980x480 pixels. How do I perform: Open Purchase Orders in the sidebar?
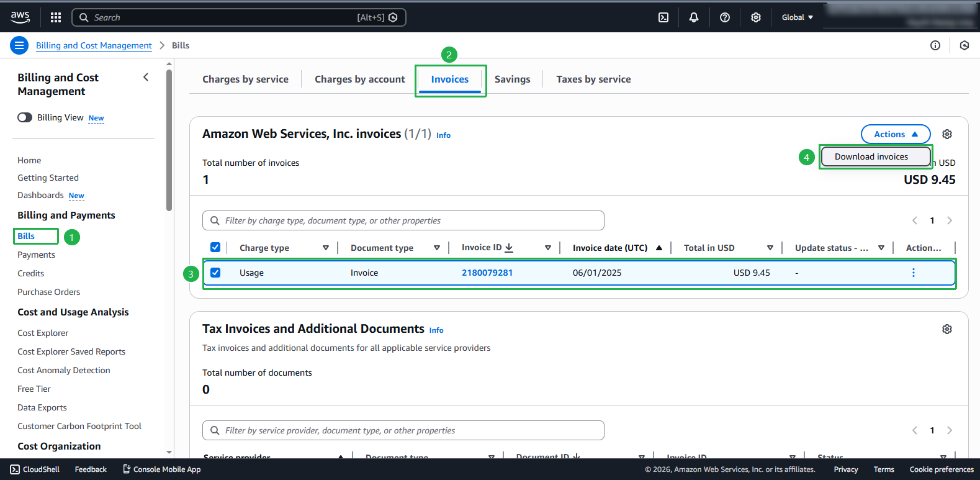(x=49, y=292)
